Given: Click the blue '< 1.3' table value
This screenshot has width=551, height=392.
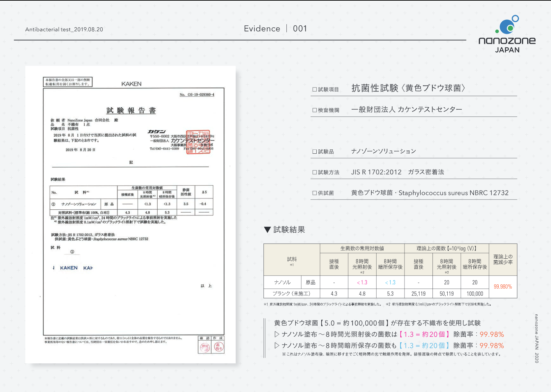Looking at the screenshot, I should [x=390, y=282].
